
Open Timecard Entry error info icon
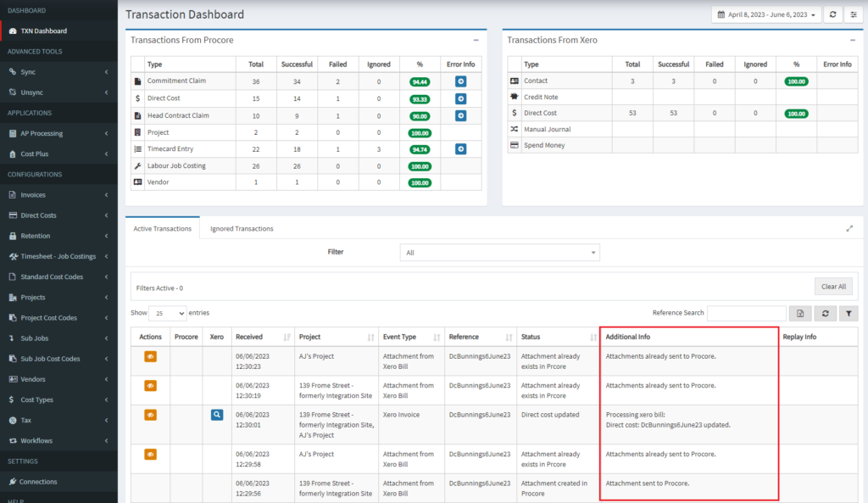[x=460, y=149]
